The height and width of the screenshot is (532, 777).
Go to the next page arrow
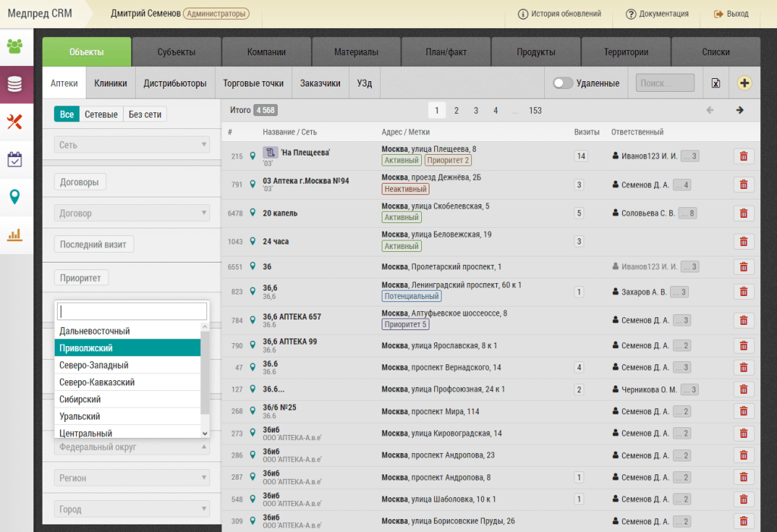pos(740,110)
